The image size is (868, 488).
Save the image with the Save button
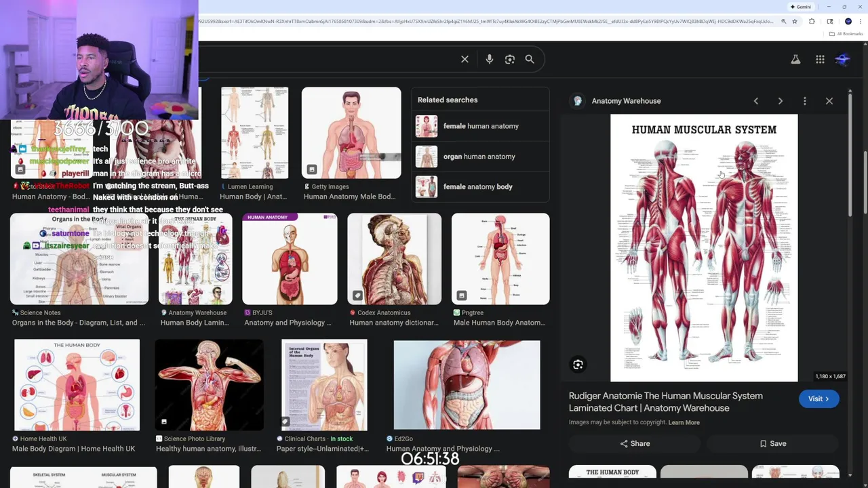772,444
